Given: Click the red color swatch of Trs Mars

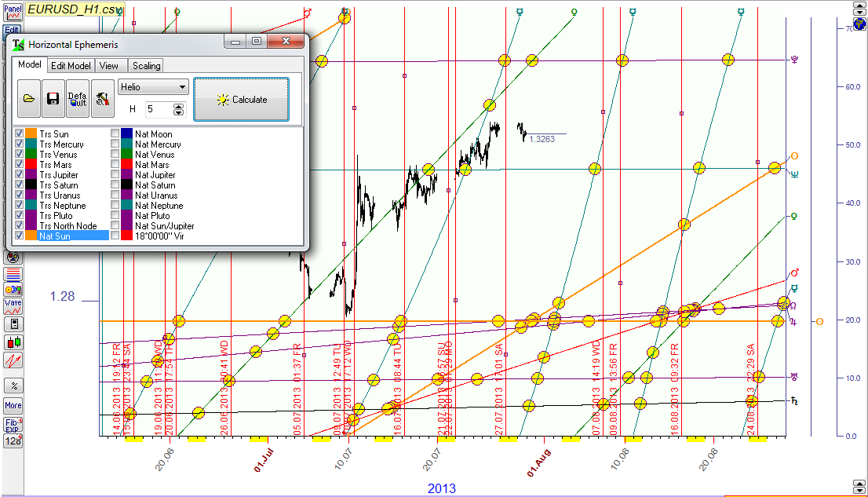Looking at the screenshot, I should (31, 165).
